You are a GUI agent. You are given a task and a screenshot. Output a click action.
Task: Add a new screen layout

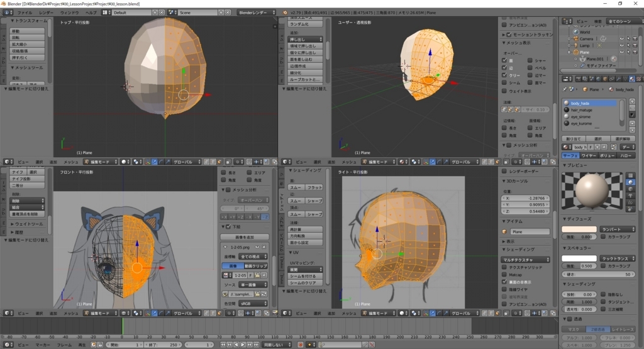155,13
